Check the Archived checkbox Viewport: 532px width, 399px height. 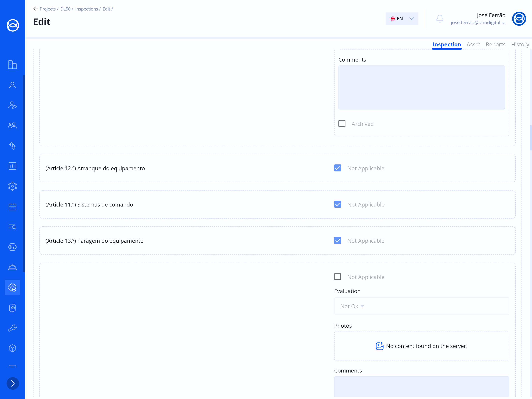click(x=342, y=124)
